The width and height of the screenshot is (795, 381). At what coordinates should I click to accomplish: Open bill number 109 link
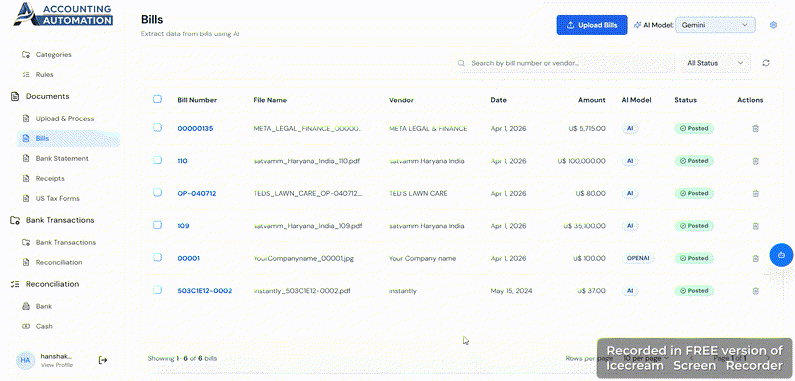point(183,226)
